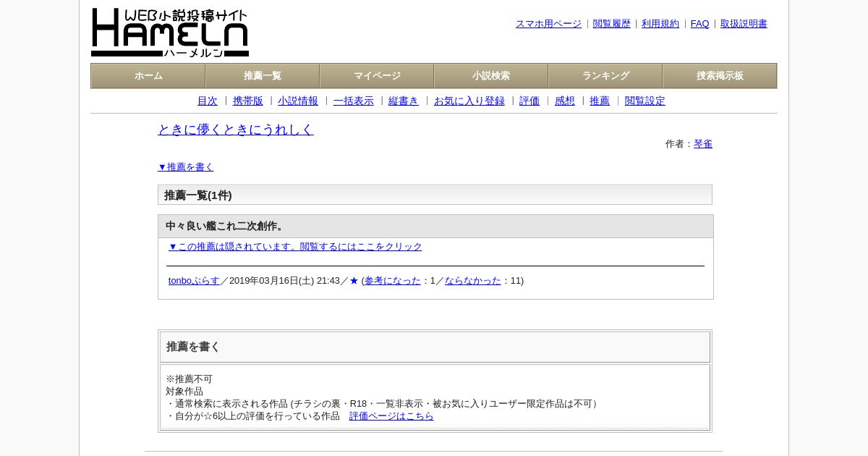868x456 pixels.
Task: Switch to 携帯版 view
Action: coord(248,101)
